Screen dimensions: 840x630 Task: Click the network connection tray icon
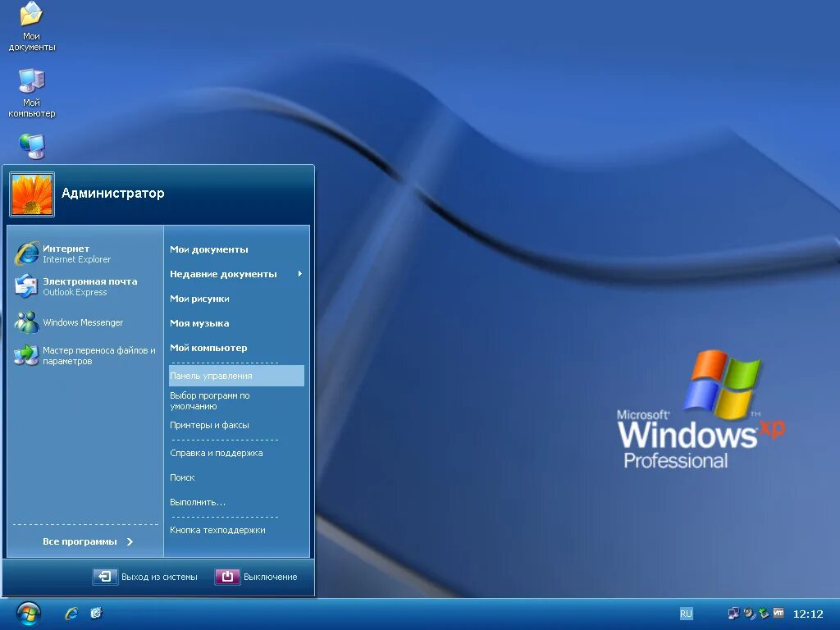pos(733,614)
